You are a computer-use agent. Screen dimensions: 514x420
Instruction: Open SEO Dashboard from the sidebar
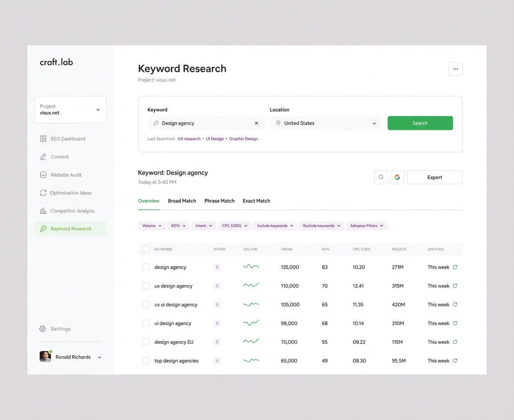coord(67,139)
